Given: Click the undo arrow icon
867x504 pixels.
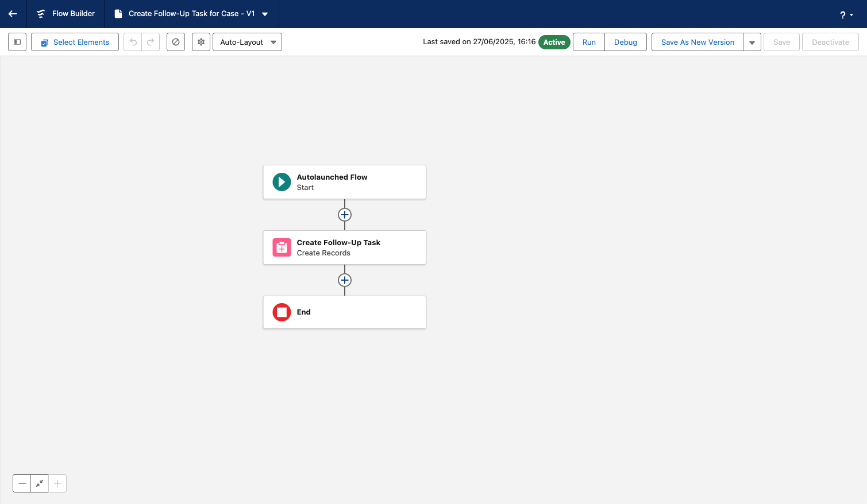Looking at the screenshot, I should 133,42.
